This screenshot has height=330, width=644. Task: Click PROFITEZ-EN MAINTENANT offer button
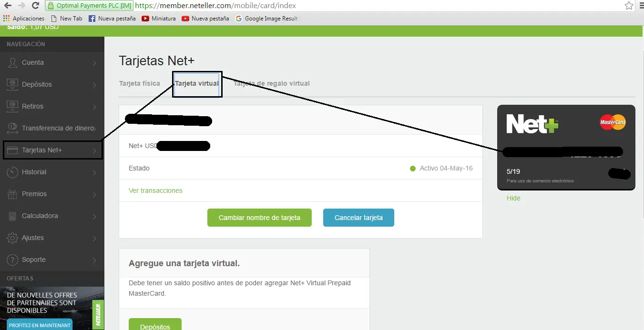coord(40,325)
